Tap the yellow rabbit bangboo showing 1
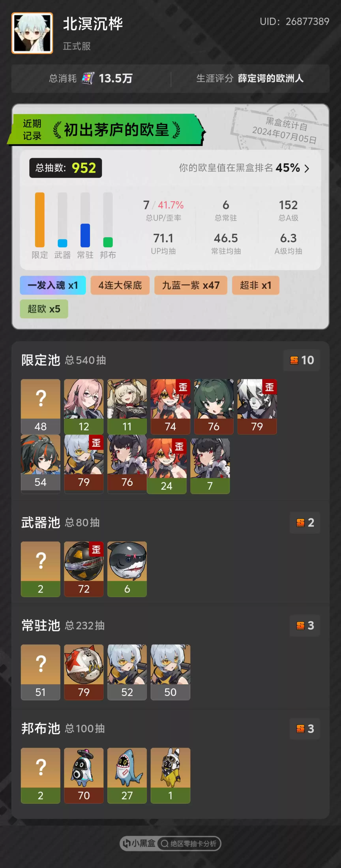Image resolution: width=341 pixels, height=868 pixels. [x=170, y=776]
